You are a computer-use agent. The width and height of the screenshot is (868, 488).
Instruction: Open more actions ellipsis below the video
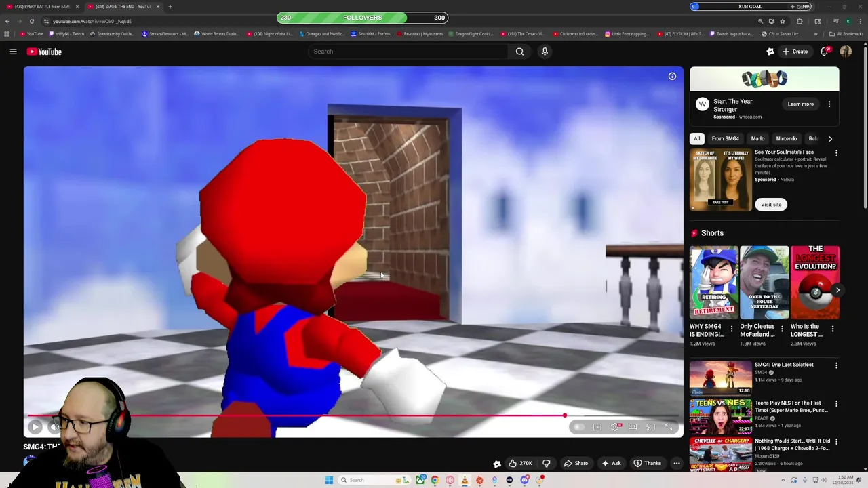(x=676, y=464)
